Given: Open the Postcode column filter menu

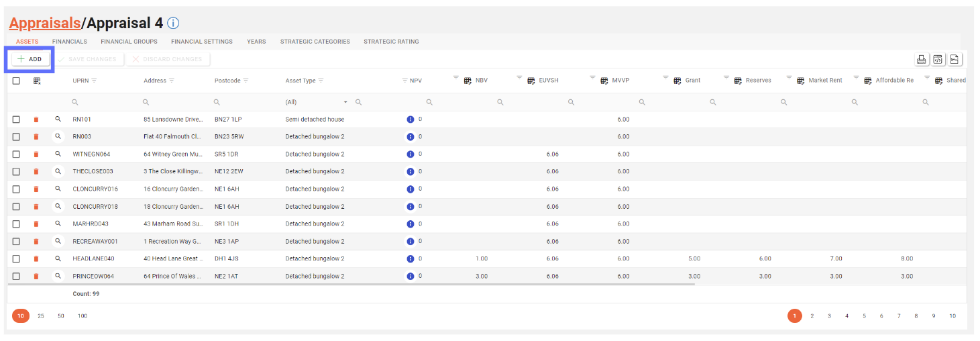Looking at the screenshot, I should tap(246, 81).
